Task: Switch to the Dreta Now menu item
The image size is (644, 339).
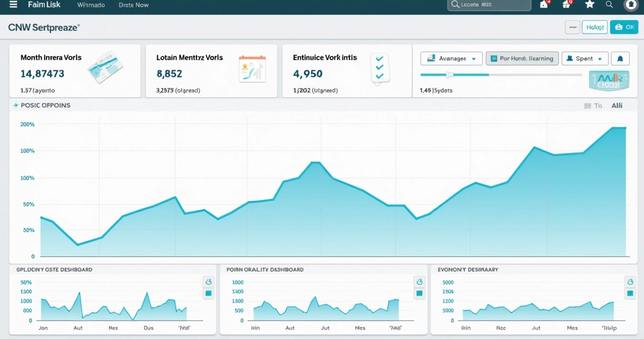Action: pos(133,5)
